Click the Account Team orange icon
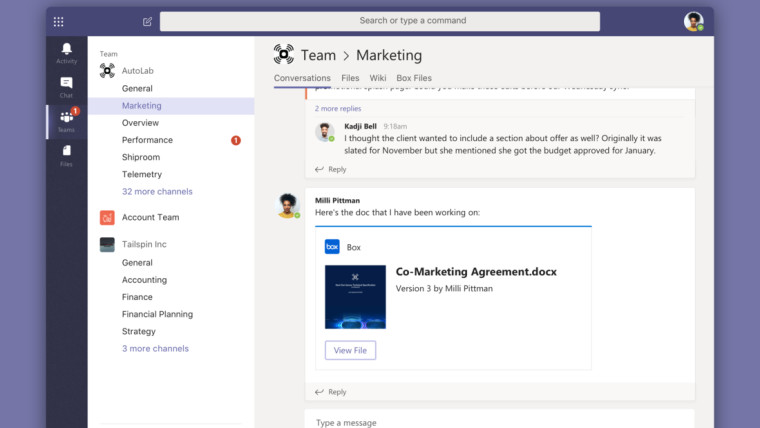Screen dimensions: 760x428 (107, 218)
